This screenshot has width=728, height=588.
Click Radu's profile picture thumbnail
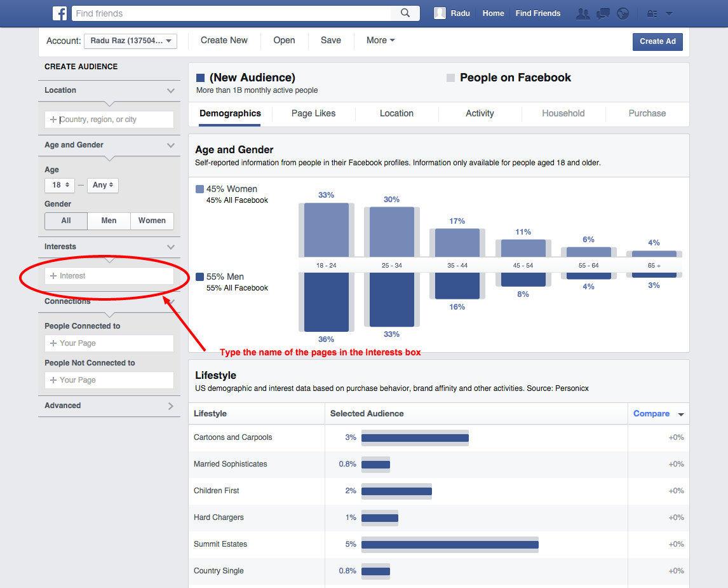point(440,13)
